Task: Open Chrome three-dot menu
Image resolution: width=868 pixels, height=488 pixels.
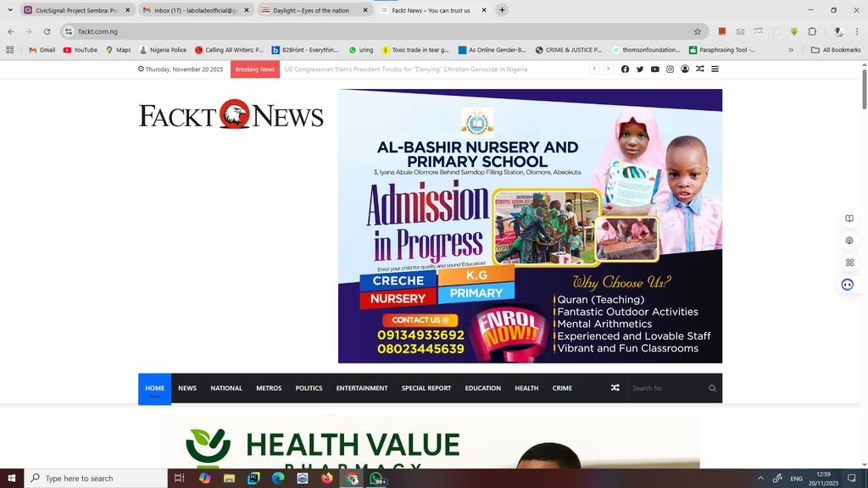Action: [x=857, y=31]
